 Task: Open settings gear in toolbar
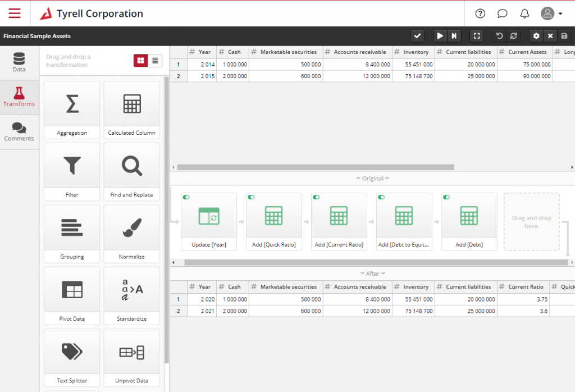536,36
